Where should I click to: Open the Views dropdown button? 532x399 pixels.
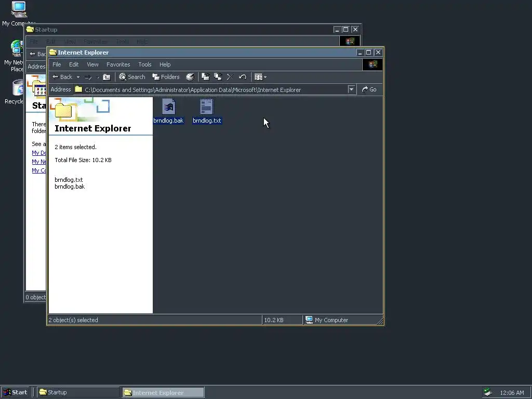tap(260, 77)
